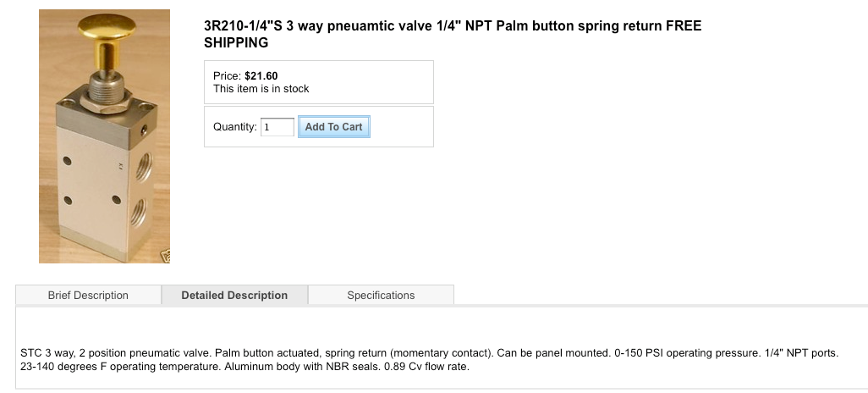
Task: Click the small enlarge icon on the product photo corner
Action: pyautogui.click(x=166, y=255)
